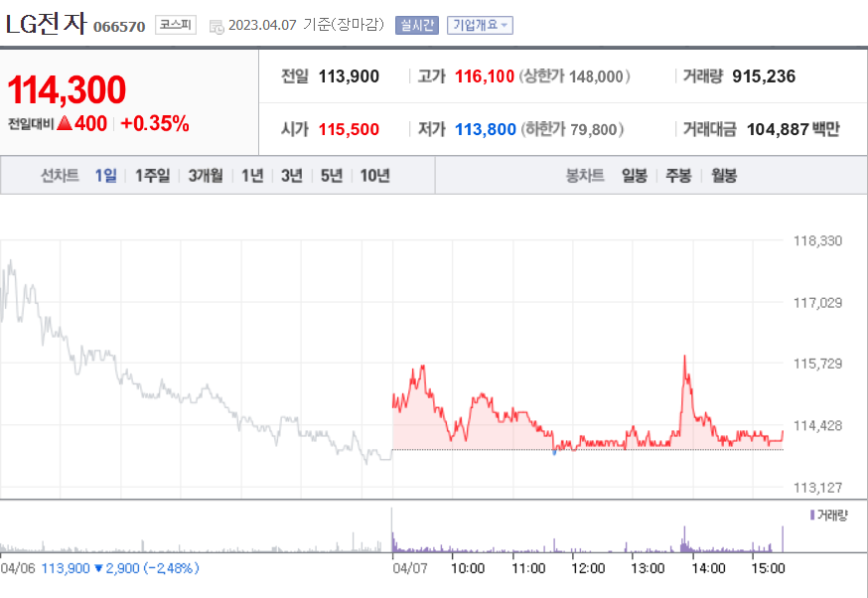Switch to the 3년 chart range
Viewport: 868px width, 598px height.
click(x=292, y=176)
